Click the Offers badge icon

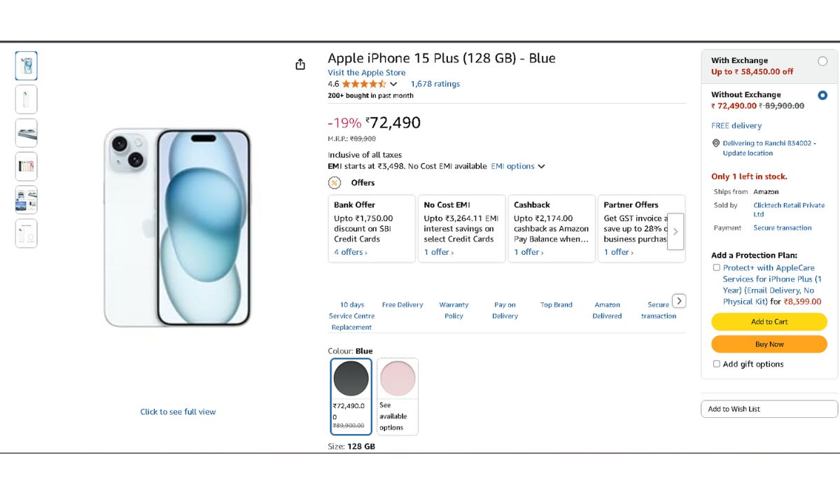[335, 183]
